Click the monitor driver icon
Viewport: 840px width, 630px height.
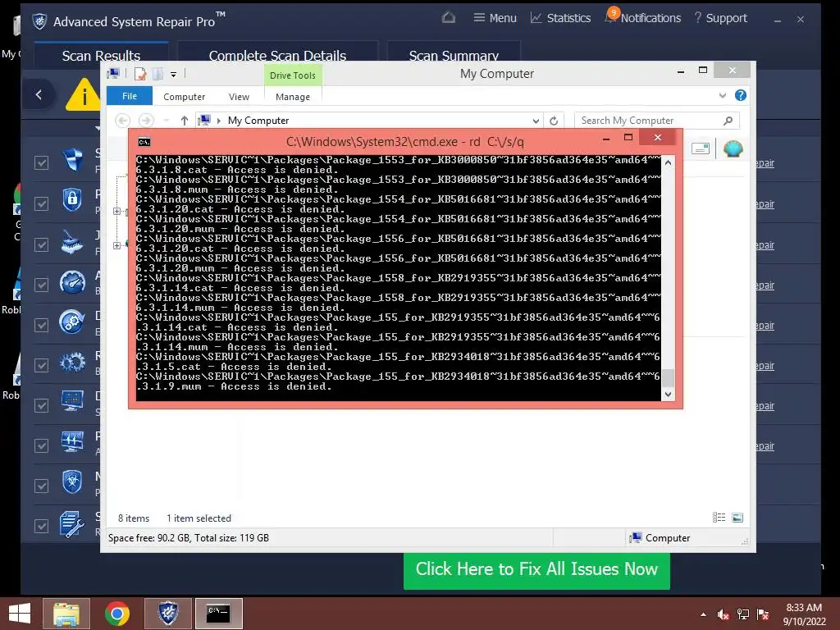click(x=72, y=400)
